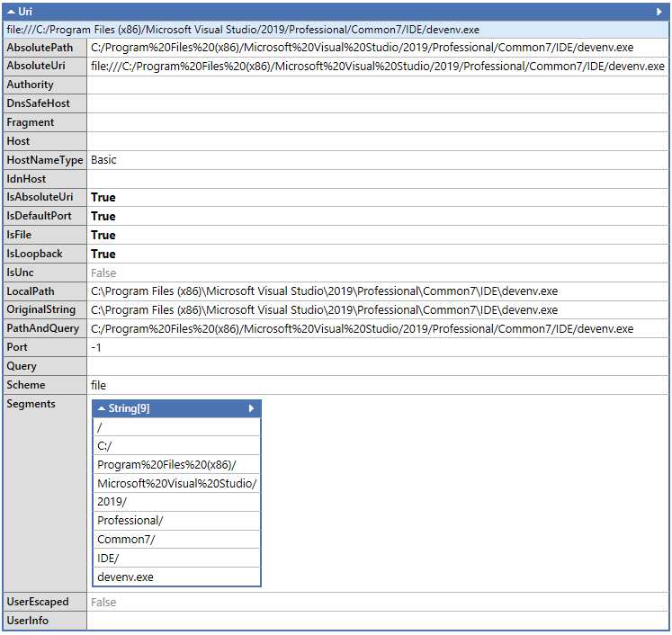This screenshot has height=635, width=672.
Task: Select the -1 Port value
Action: click(x=96, y=348)
